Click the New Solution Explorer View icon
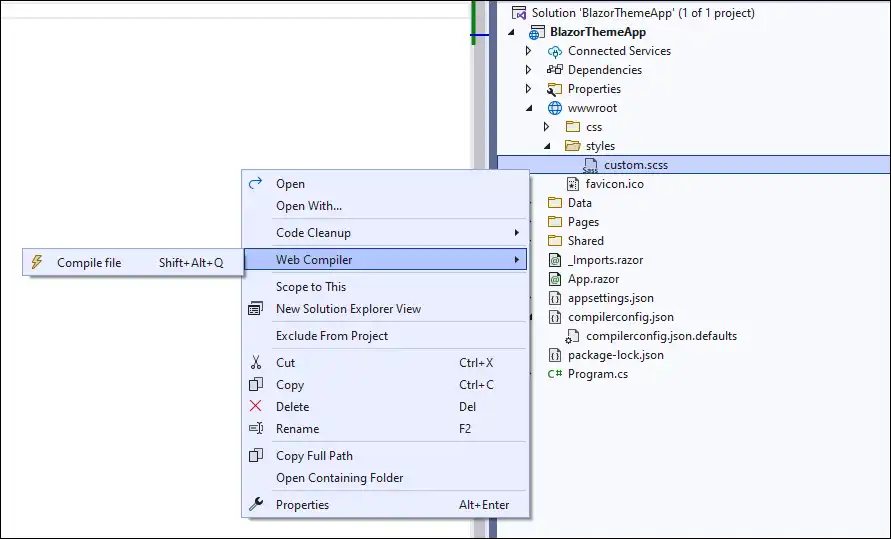Screen dimensions: 891x539 click(256, 308)
